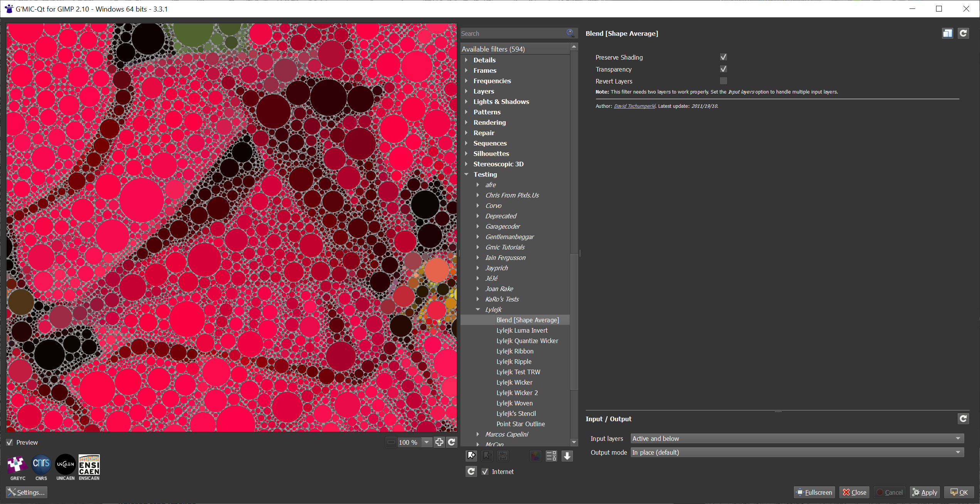Screen dimensions: 980x504
Task: Click the zoom-to-fit cross icon beside 100 %
Action: pyautogui.click(x=439, y=442)
